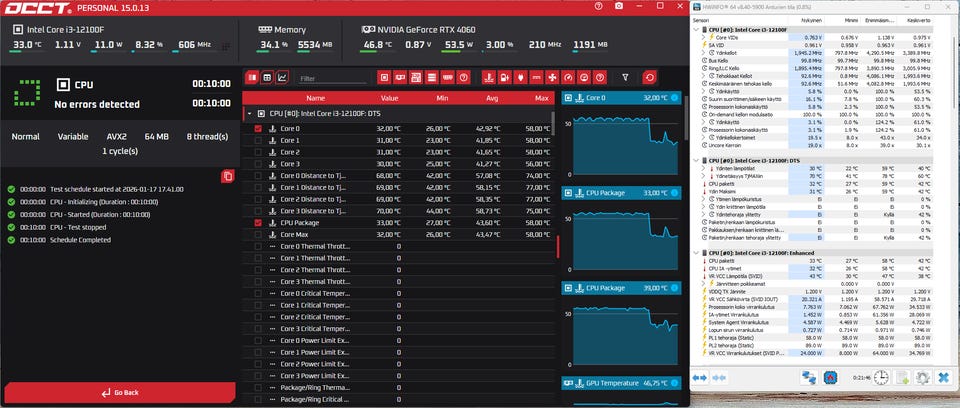Click the GPU Temperature graph header
960x408 pixels.
pos(621,383)
